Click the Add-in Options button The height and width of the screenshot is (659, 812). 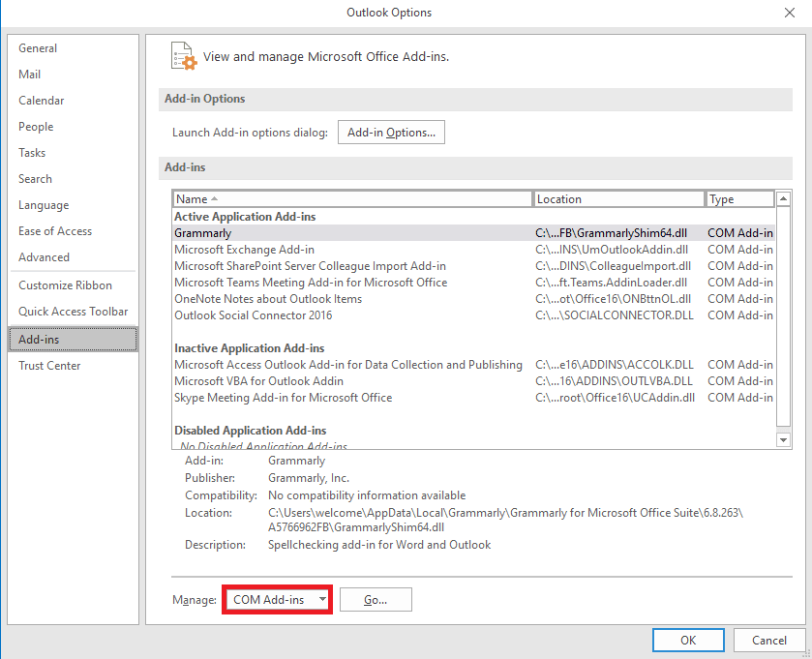(391, 133)
